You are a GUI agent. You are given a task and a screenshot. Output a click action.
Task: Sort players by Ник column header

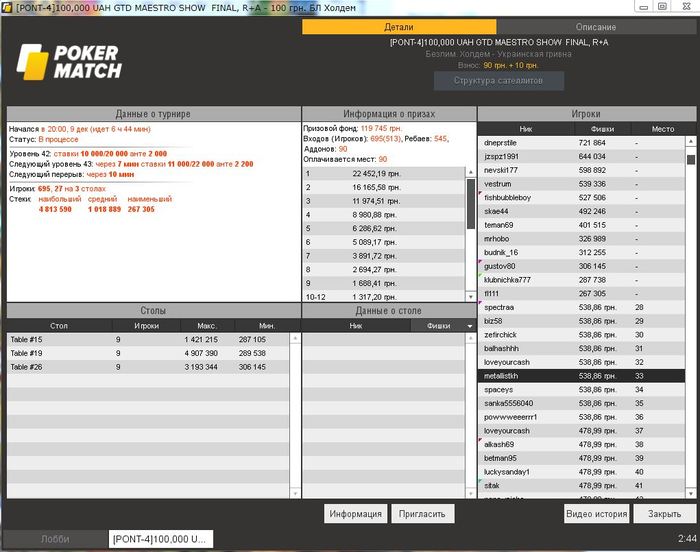(525, 129)
